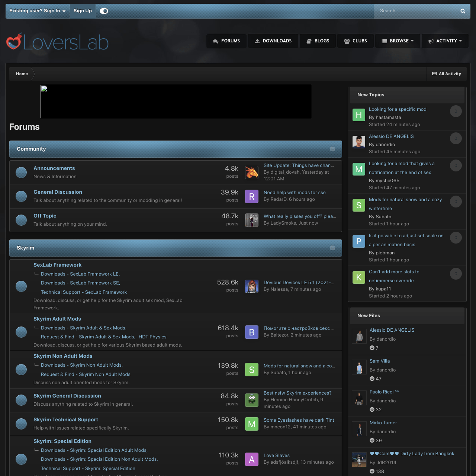Open the Clubs menu tab
The image size is (476, 476).
pos(356,41)
